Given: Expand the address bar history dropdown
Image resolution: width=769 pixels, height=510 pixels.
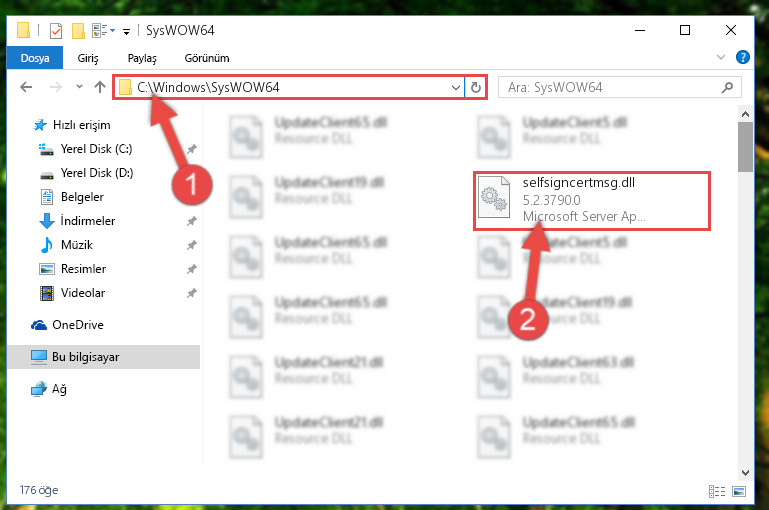Looking at the screenshot, I should 456,88.
